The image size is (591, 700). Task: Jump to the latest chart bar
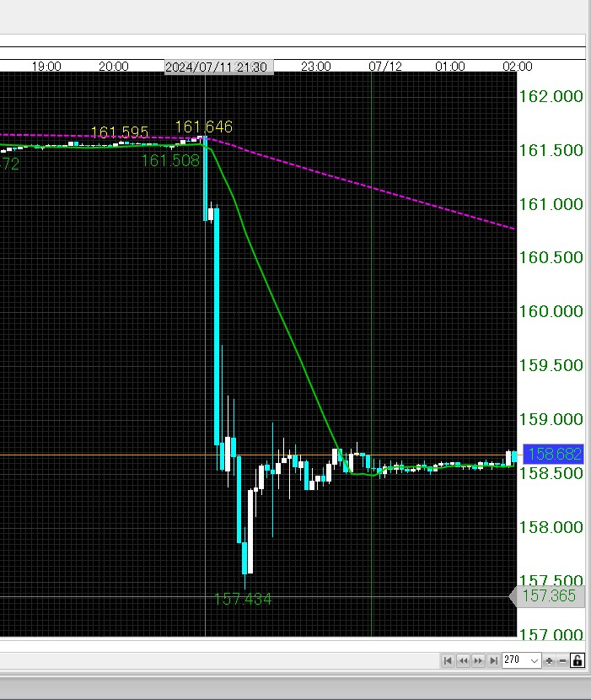pos(493,660)
